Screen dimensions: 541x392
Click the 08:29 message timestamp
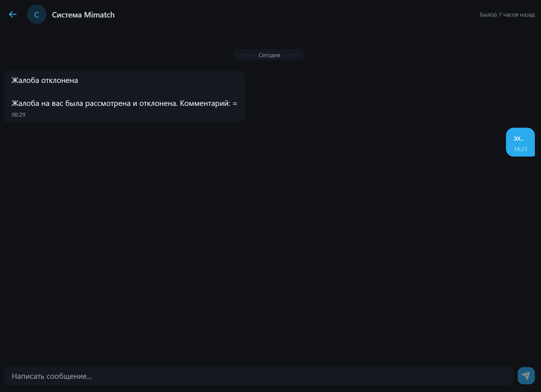pos(18,115)
